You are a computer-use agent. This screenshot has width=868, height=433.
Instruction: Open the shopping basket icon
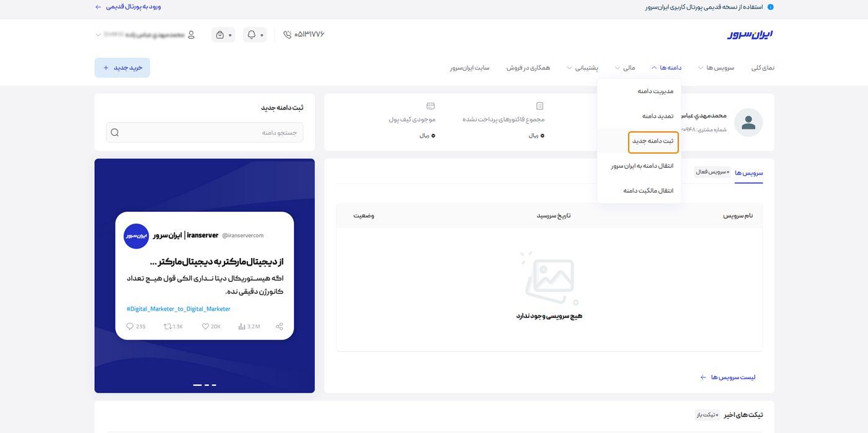click(220, 35)
